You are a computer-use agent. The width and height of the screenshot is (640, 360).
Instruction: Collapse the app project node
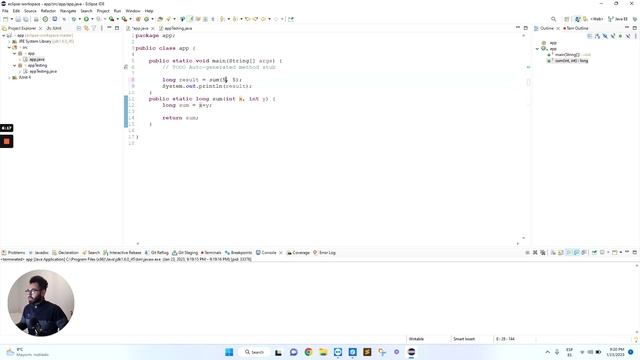[4, 36]
